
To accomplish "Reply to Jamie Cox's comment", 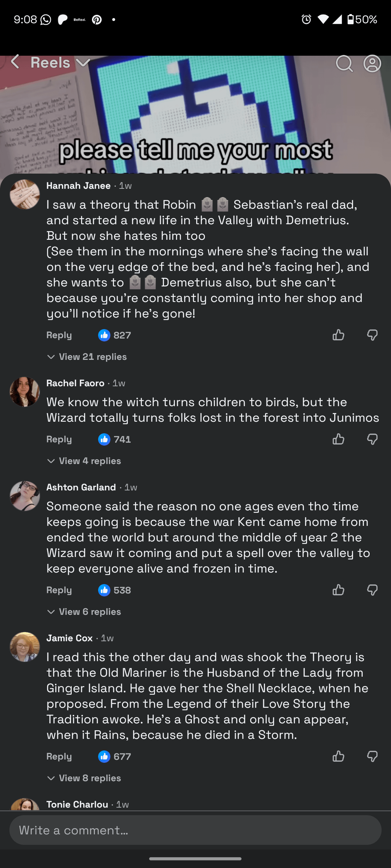I will coord(59,757).
